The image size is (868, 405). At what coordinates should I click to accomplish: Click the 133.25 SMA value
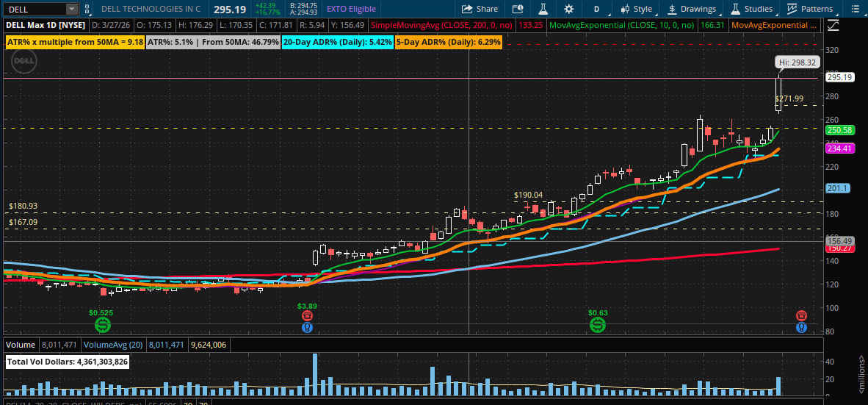pos(530,26)
